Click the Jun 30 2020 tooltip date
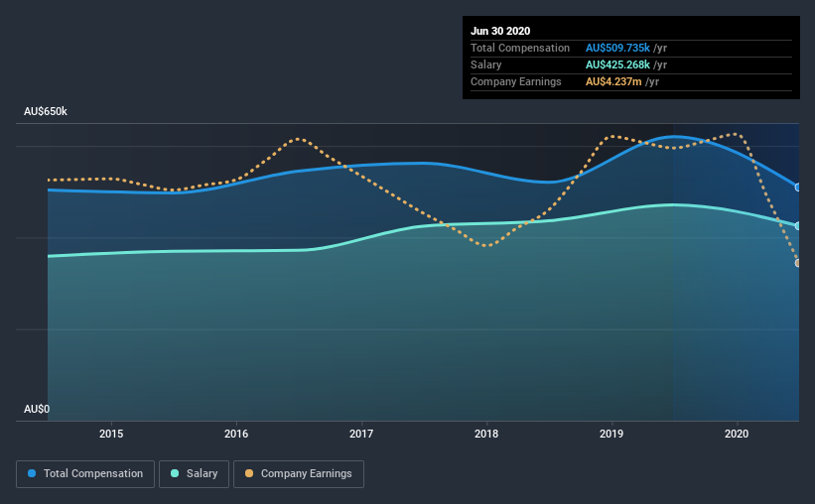This screenshot has height=504, width=815. (500, 31)
